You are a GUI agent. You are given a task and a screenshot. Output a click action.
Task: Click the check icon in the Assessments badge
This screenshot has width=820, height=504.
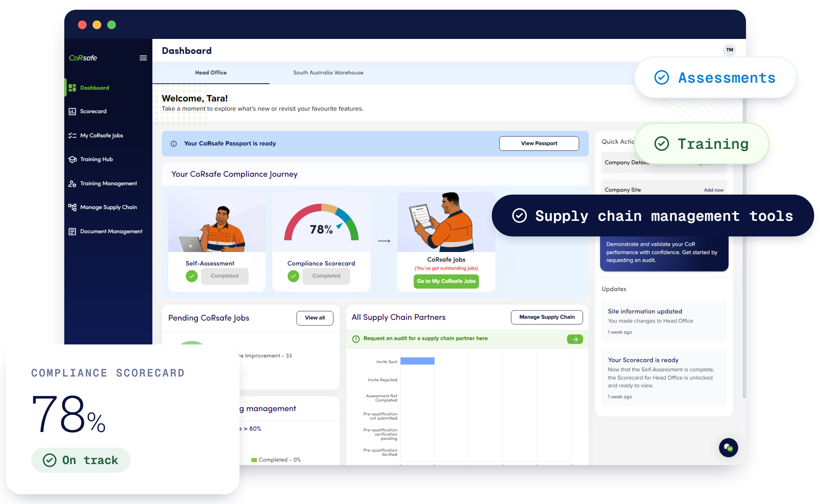point(661,78)
